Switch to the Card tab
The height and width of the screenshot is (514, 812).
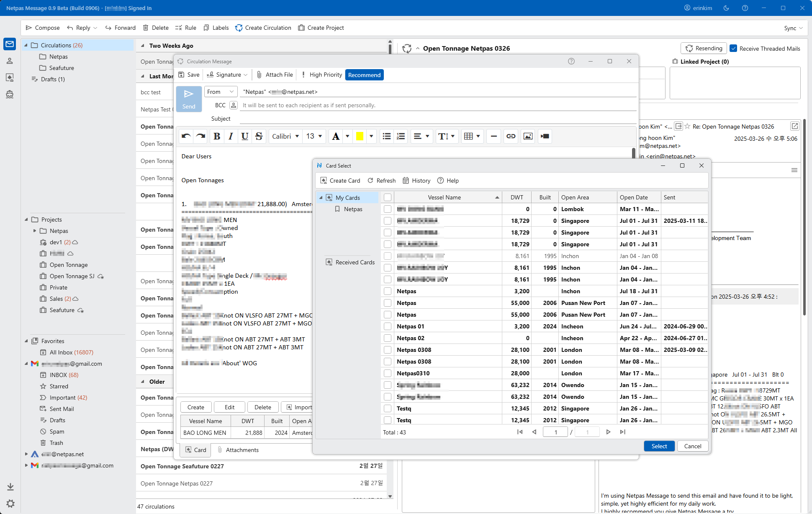(x=196, y=450)
